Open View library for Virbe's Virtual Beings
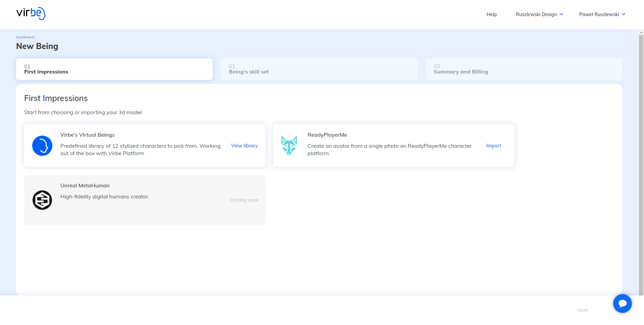644x325 pixels. tap(245, 146)
